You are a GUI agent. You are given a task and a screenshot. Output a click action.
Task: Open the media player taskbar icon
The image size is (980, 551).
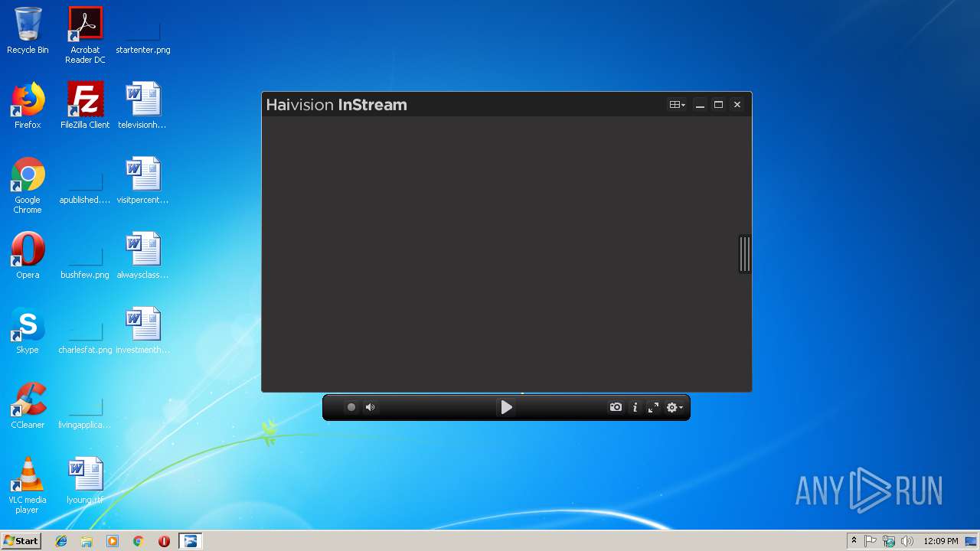click(x=113, y=541)
